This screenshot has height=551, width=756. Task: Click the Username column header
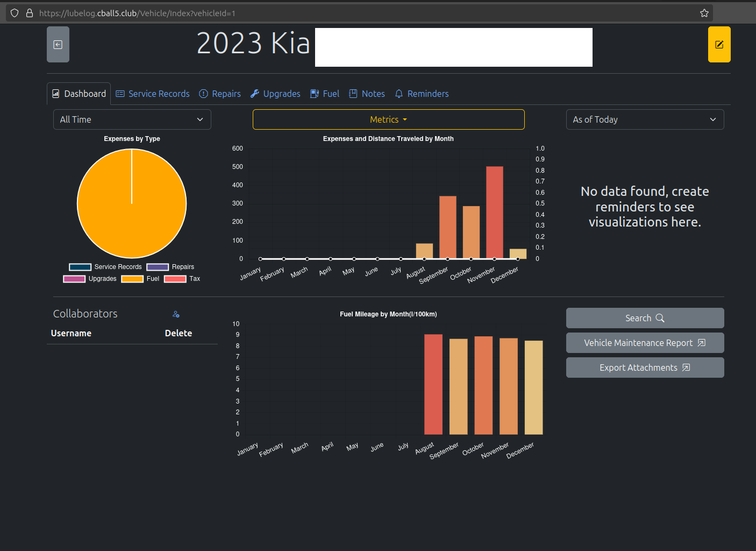[x=71, y=333]
